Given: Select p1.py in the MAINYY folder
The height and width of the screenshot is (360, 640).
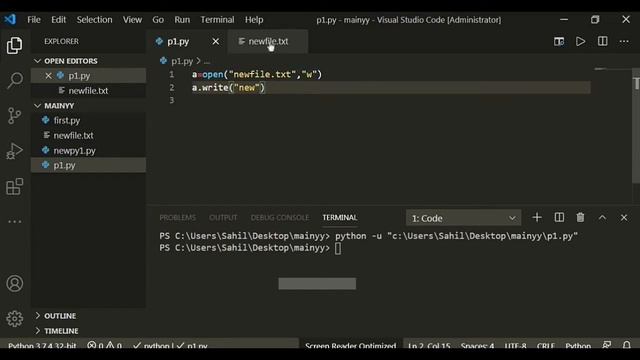Looking at the screenshot, I should 89,165.
